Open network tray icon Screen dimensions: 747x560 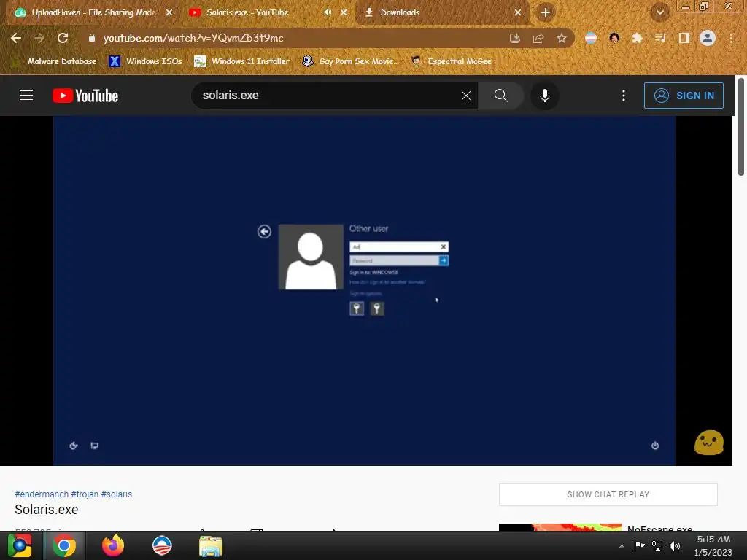coord(657,545)
